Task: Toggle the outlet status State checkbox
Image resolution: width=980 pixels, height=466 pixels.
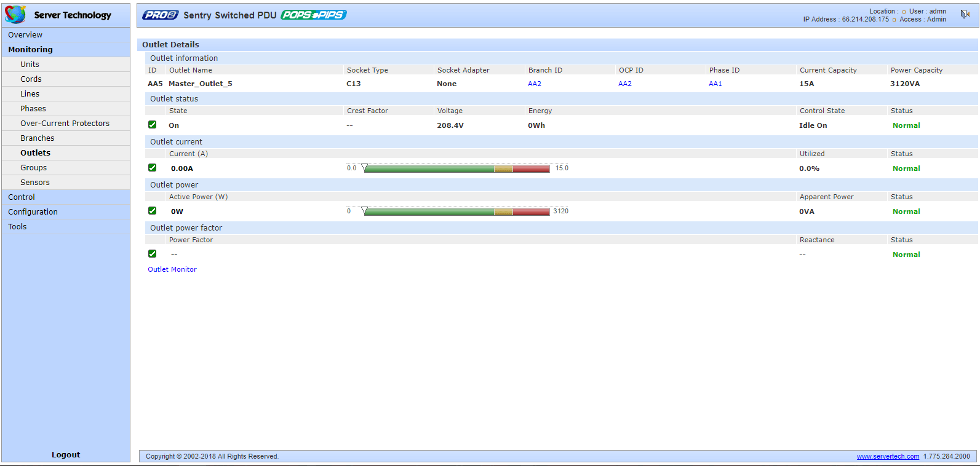Action: coord(153,125)
